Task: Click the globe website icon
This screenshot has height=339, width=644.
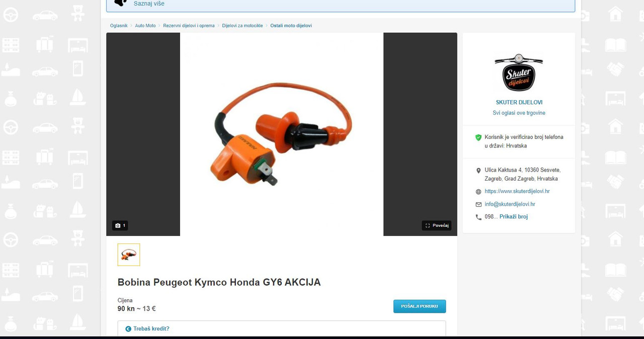Action: pos(478,192)
